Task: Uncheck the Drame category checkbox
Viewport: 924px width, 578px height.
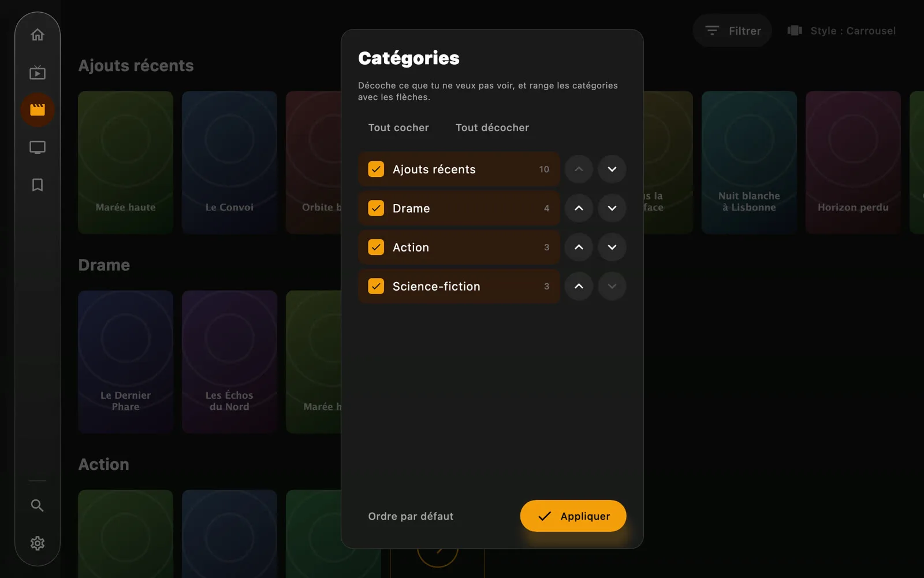Action: (376, 208)
